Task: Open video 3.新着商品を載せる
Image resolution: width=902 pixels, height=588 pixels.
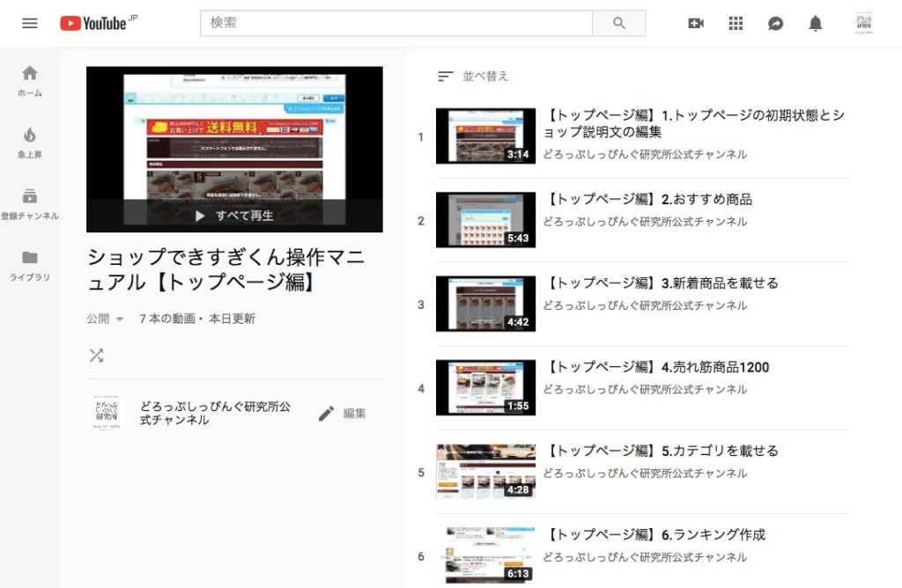Action: (x=661, y=283)
